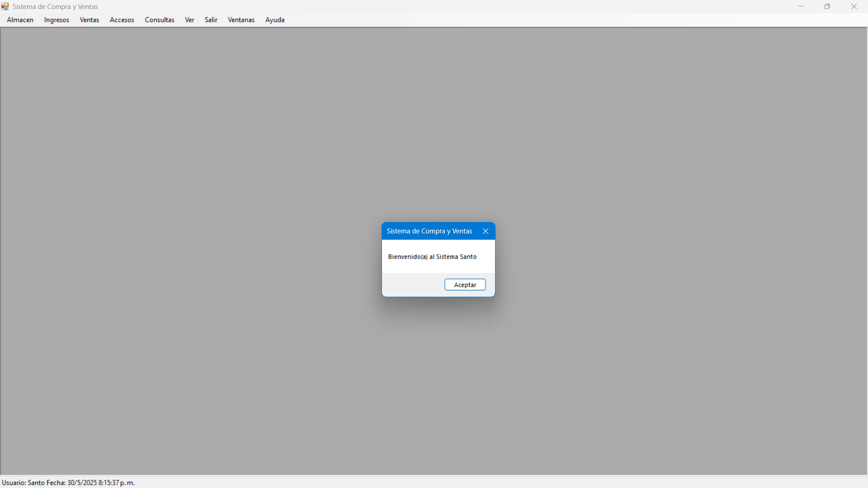Click the application icon in the title bar

click(x=5, y=6)
